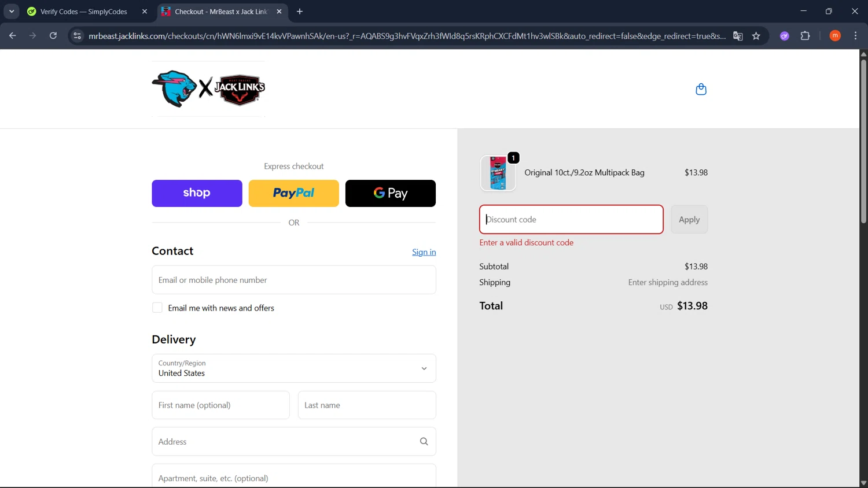Click the Delivery section heading
This screenshot has height=488, width=868.
pos(174,339)
